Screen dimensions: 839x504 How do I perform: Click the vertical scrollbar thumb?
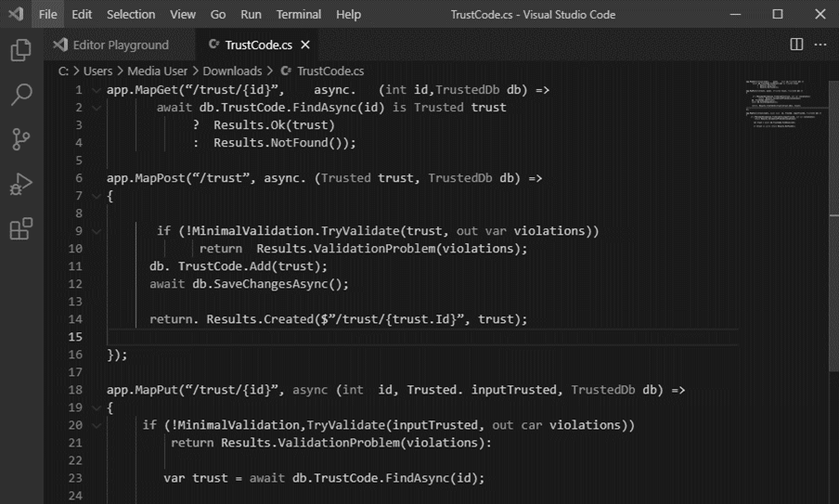point(833,225)
